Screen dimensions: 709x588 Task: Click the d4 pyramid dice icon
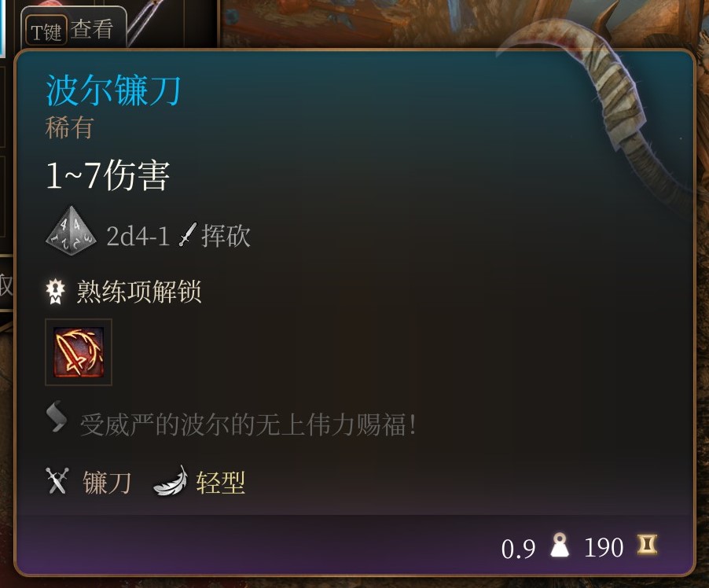pyautogui.click(x=71, y=231)
